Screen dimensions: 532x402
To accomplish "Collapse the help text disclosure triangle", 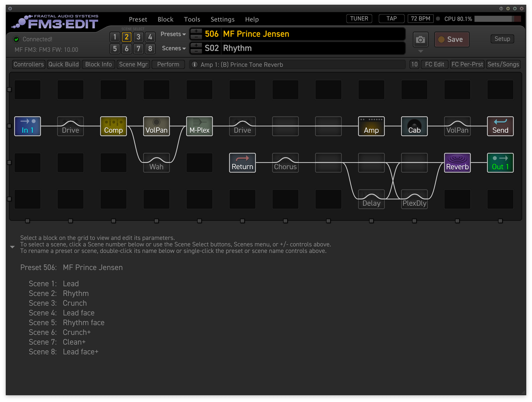I will (x=12, y=247).
